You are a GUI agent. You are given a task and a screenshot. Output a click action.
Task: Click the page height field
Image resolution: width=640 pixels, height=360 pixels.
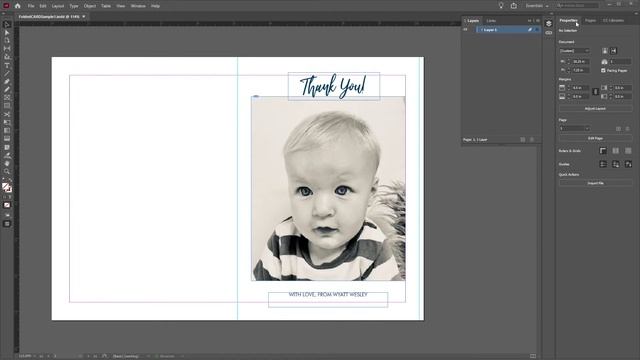click(580, 70)
